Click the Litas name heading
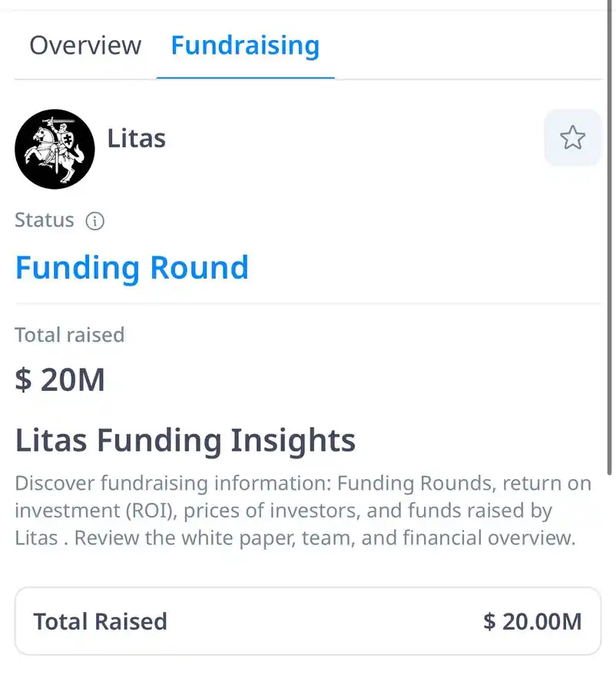The image size is (616, 691). pos(136,138)
